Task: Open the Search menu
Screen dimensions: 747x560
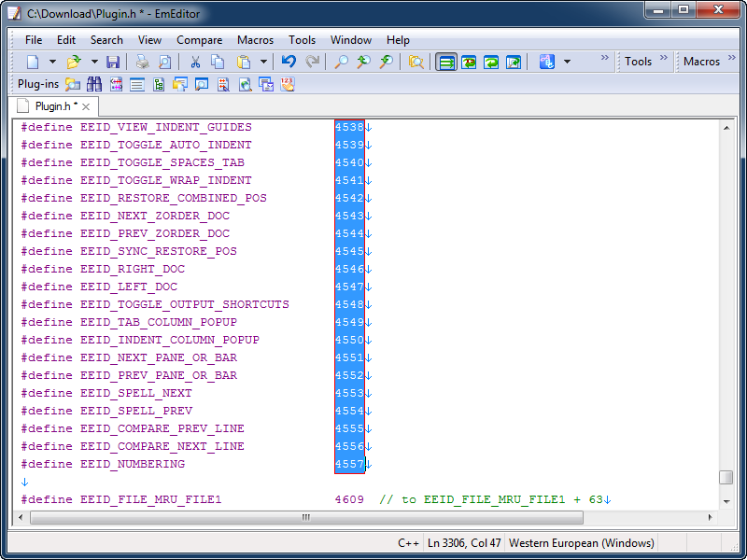Action: tap(106, 40)
